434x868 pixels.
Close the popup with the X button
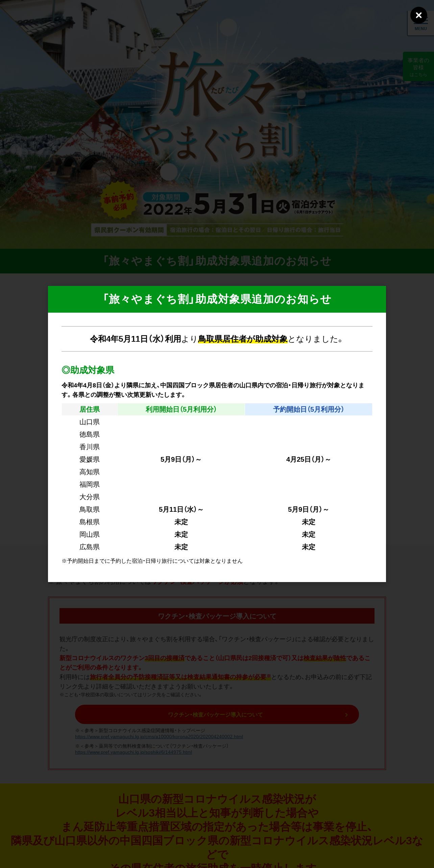(x=418, y=15)
